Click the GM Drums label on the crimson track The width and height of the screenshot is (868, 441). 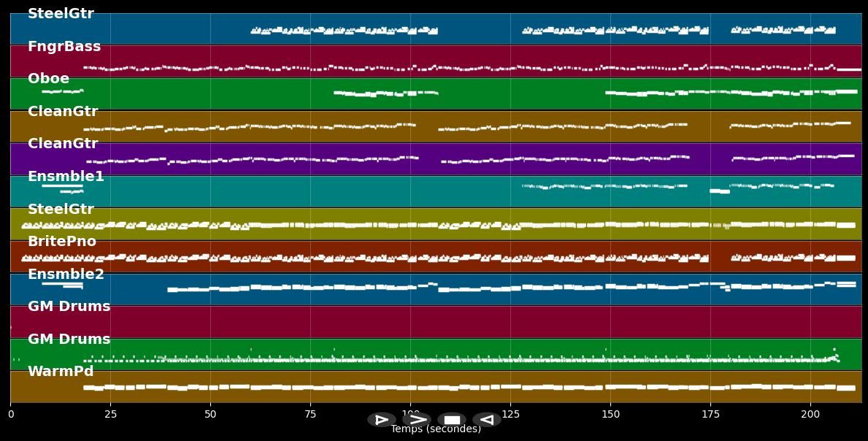click(x=69, y=307)
